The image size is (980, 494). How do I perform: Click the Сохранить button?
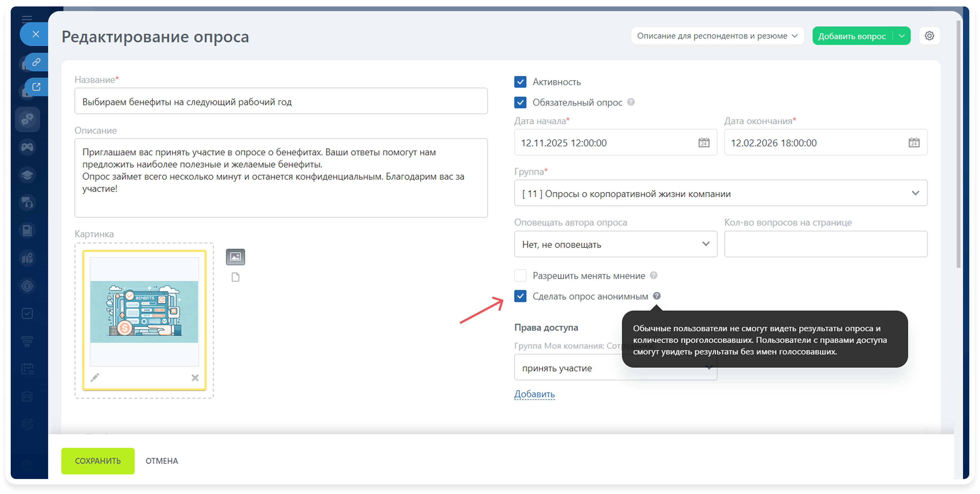click(x=98, y=461)
